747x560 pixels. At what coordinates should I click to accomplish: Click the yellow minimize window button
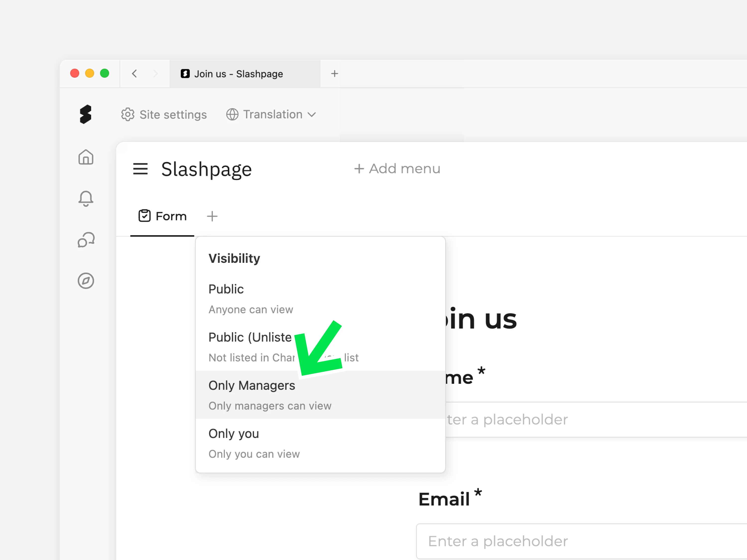[x=89, y=73]
